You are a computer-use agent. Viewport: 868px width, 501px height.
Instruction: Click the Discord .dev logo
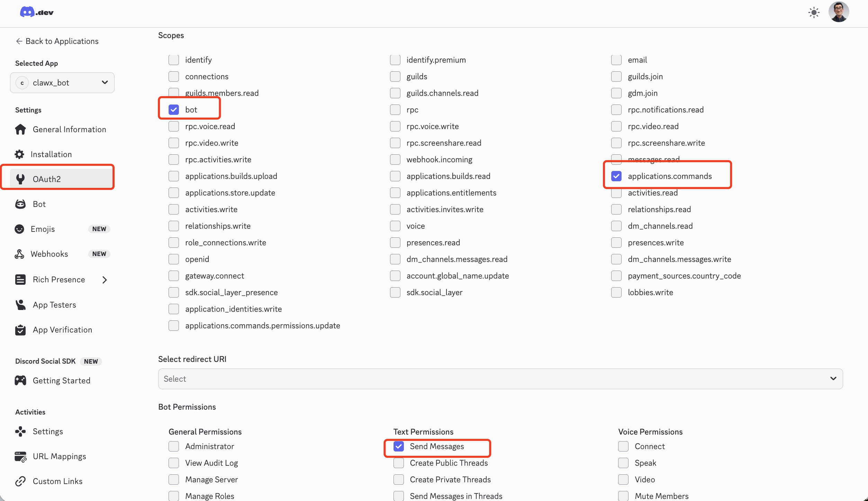pos(36,12)
